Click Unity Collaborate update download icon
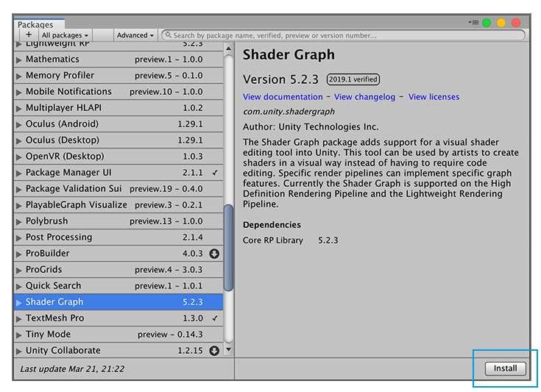Viewport: 541px width, 392px height. point(214,351)
